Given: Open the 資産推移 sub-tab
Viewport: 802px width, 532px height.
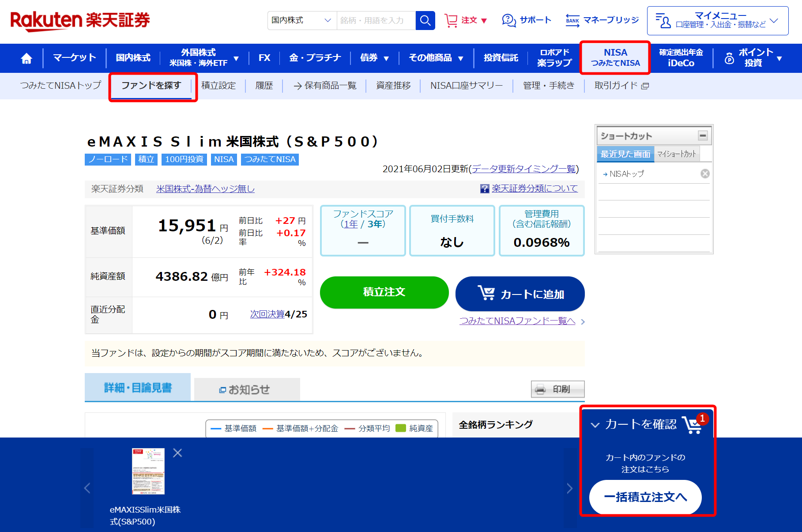Looking at the screenshot, I should 393,85.
